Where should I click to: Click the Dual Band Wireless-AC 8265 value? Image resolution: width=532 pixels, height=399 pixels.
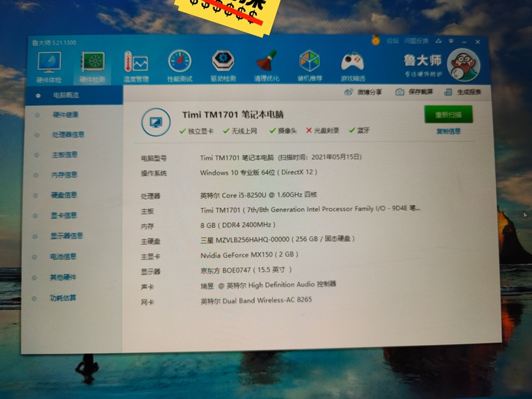click(256, 300)
